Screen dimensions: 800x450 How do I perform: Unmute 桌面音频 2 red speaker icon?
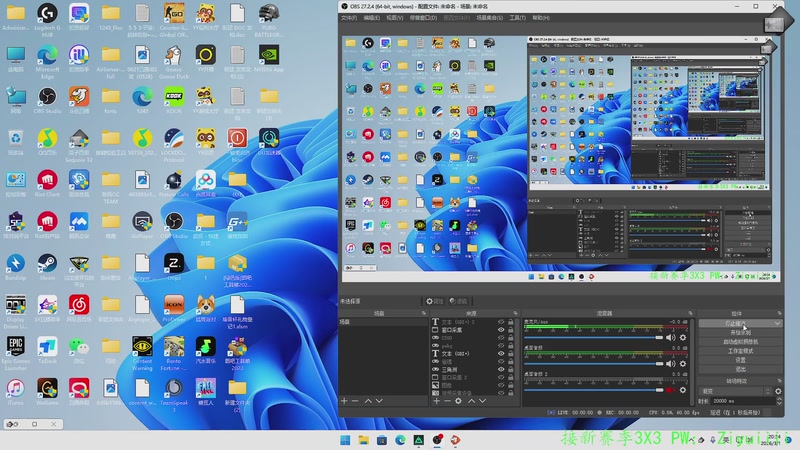coord(671,389)
